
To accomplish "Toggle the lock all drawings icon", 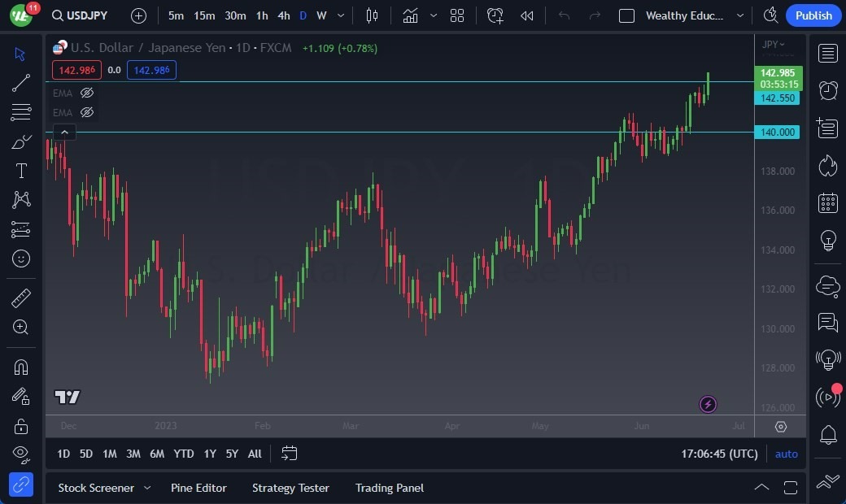I will [21, 425].
